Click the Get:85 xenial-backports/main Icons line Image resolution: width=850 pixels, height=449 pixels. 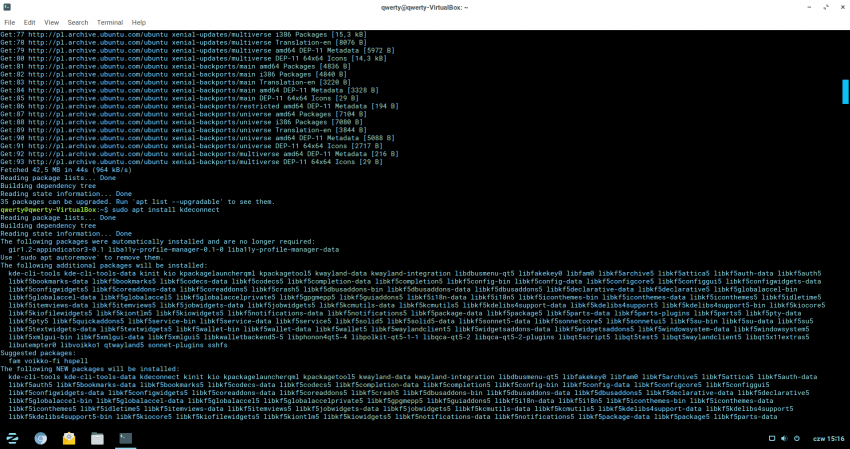pyautogui.click(x=179, y=98)
